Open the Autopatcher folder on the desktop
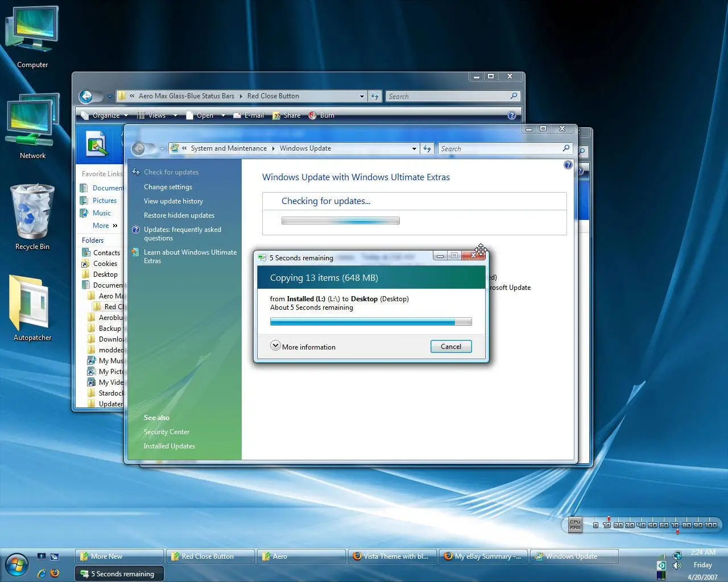The height and width of the screenshot is (582, 728). (x=32, y=309)
